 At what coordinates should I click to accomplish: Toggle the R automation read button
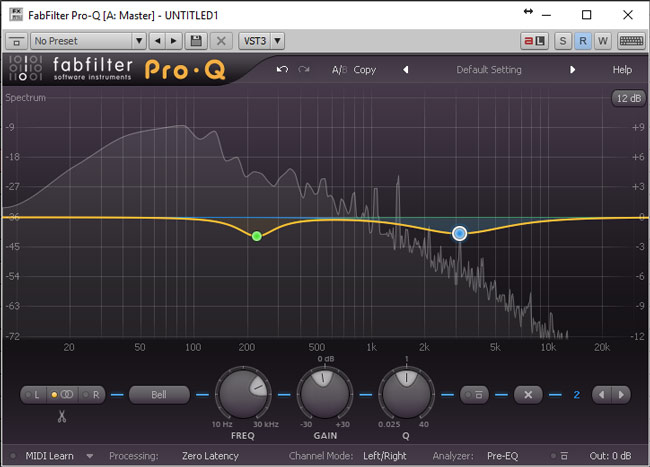[x=583, y=41]
